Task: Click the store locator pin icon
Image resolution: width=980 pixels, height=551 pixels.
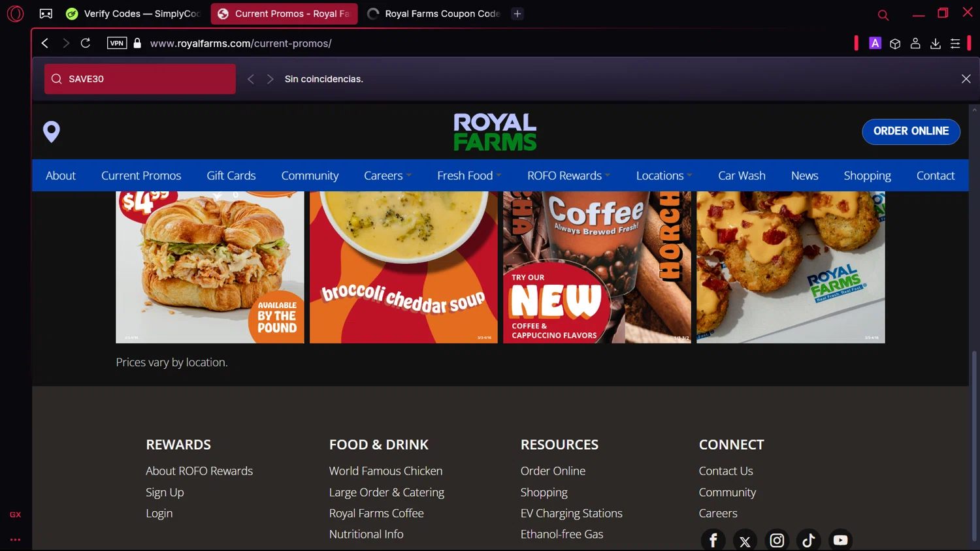Action: click(52, 131)
